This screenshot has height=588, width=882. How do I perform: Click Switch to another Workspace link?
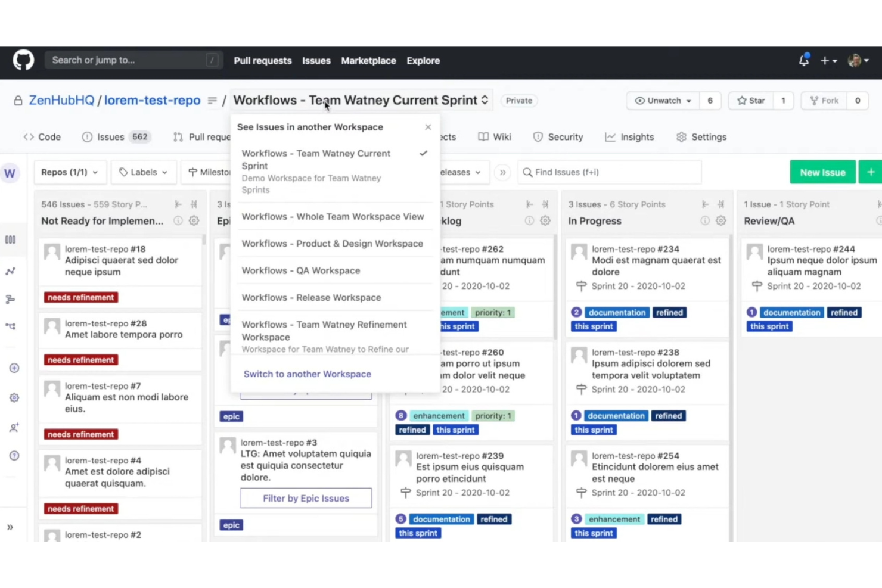(307, 374)
